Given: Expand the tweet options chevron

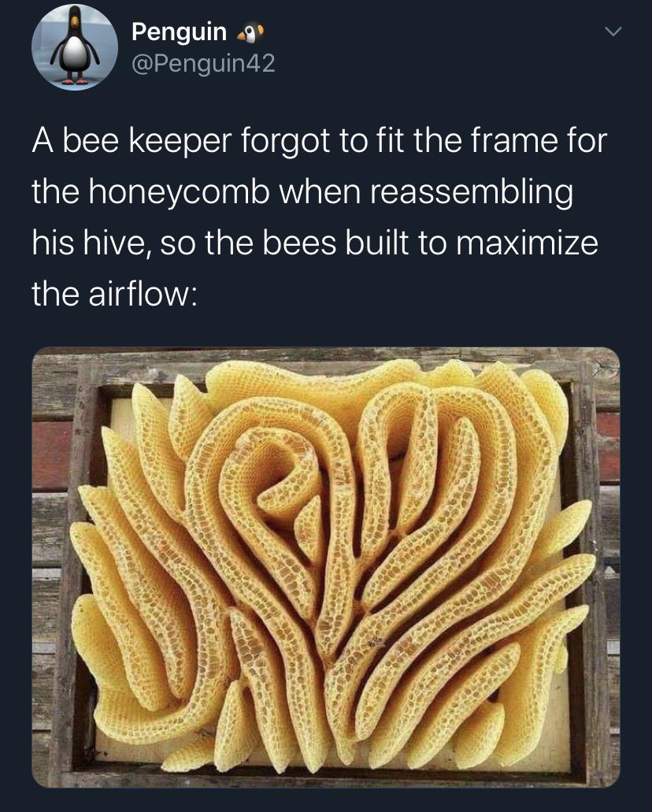Looking at the screenshot, I should [613, 32].
